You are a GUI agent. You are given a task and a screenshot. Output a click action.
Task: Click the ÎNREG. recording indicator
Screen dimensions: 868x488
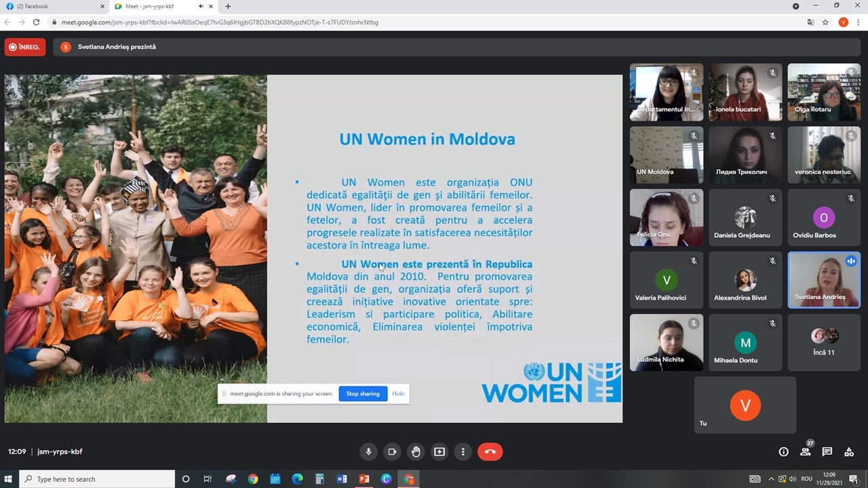tap(25, 47)
